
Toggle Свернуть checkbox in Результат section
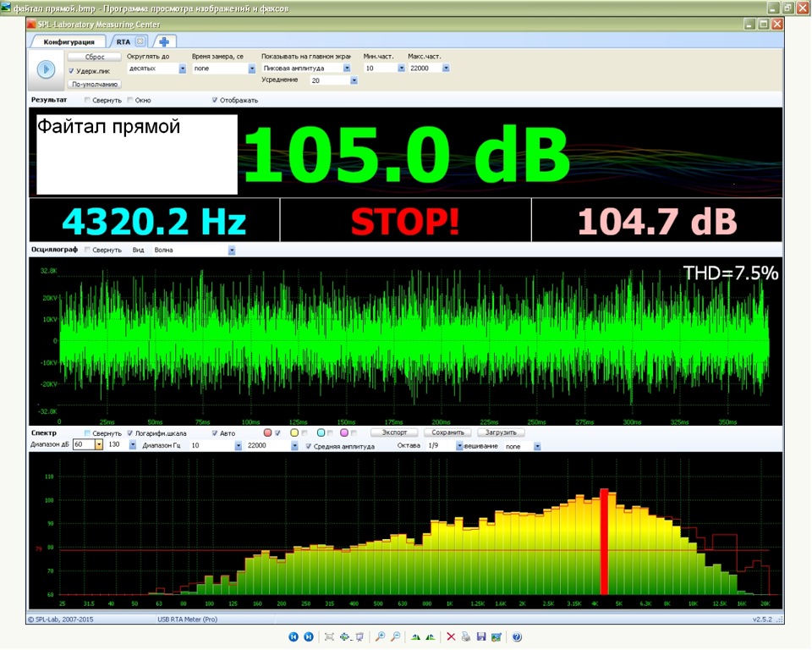(x=87, y=100)
